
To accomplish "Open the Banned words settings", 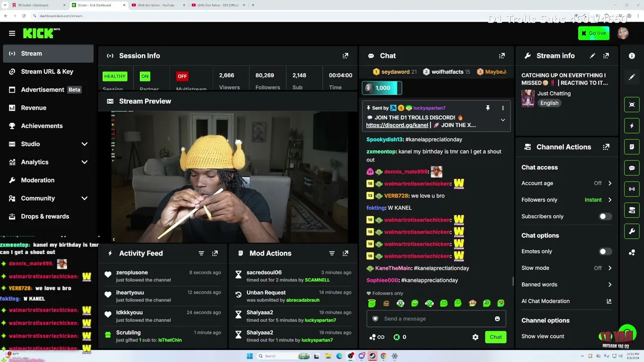I will tap(567, 285).
